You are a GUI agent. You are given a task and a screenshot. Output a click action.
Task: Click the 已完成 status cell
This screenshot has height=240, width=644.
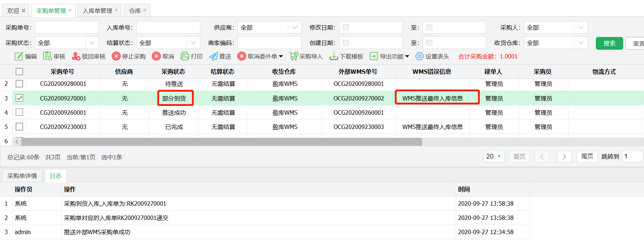click(174, 127)
